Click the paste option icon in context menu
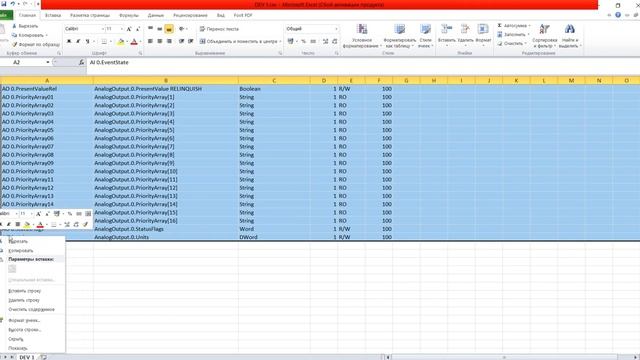Viewport: 640px width, 360px height. click(12, 269)
